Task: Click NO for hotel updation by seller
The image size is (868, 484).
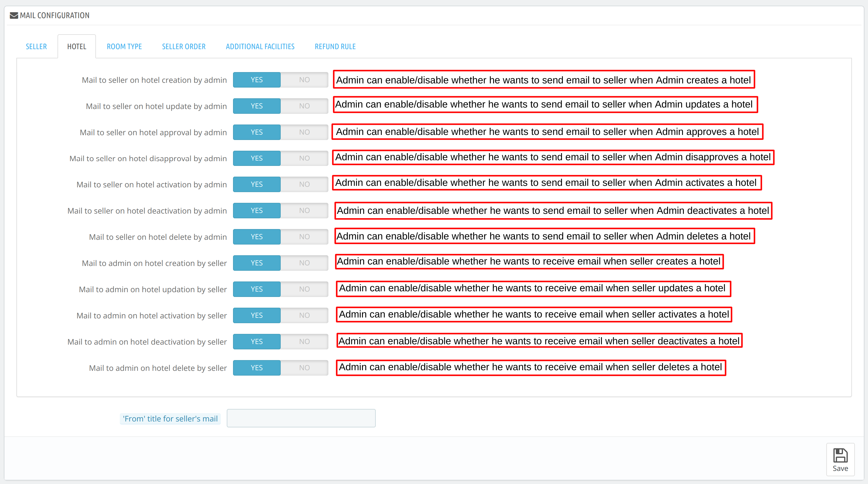Action: 304,289
